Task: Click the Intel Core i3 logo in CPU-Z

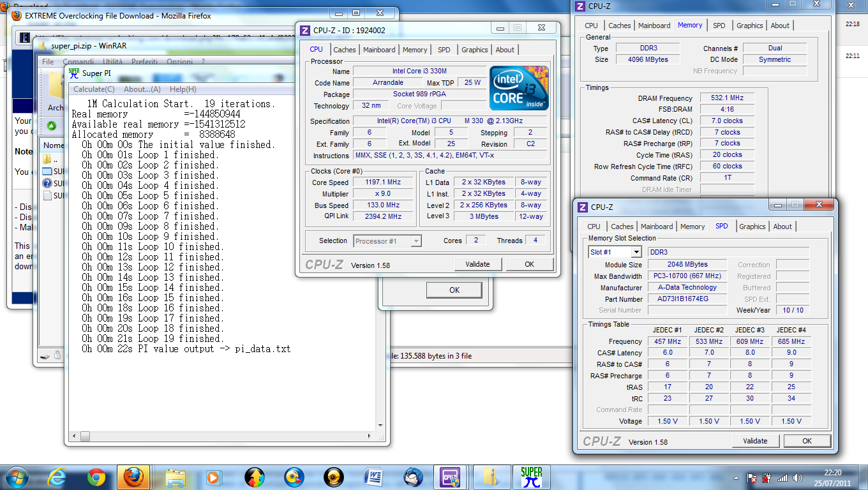Action: 519,88
